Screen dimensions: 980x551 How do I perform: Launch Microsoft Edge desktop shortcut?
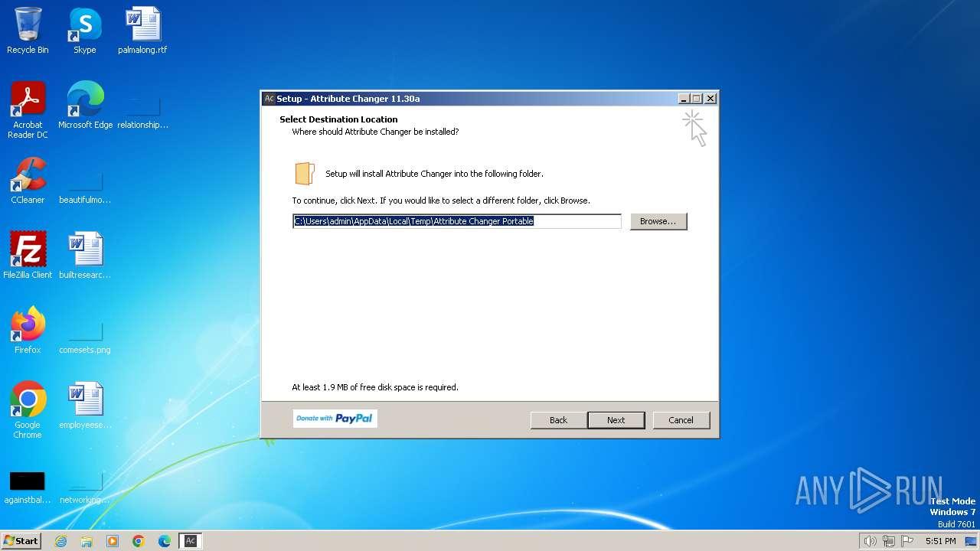click(85, 106)
